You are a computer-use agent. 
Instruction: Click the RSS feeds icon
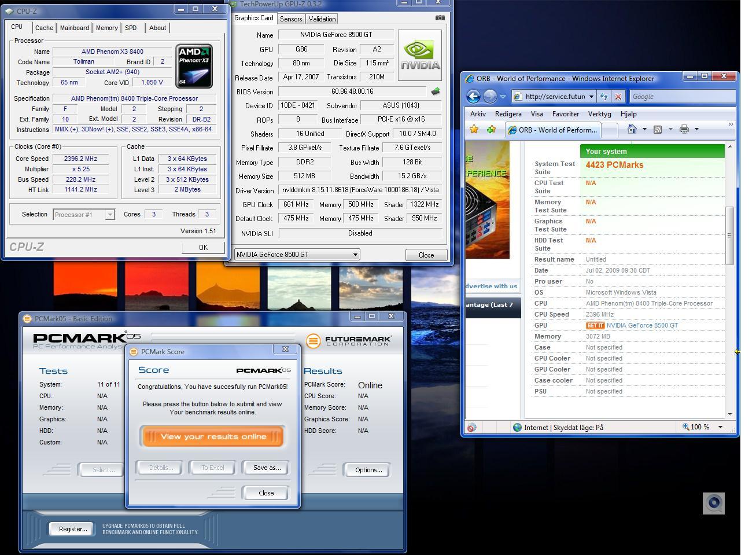click(x=658, y=129)
